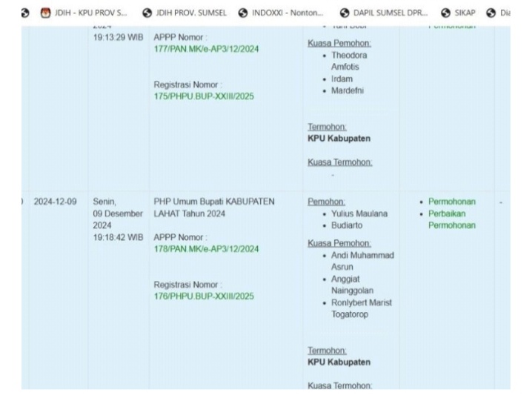Open the JDIH - KPU PROV S... bookmark icon
Screen dimensions: 532x398
point(45,13)
